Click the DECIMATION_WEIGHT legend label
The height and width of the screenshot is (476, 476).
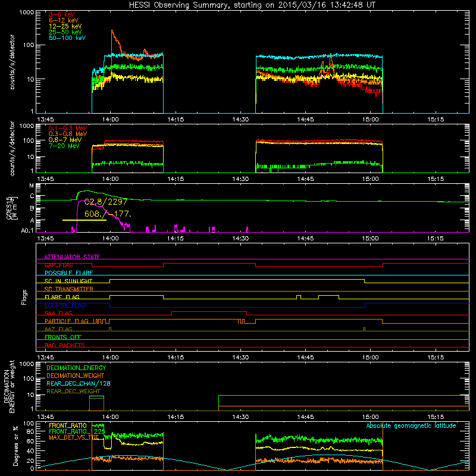click(76, 375)
